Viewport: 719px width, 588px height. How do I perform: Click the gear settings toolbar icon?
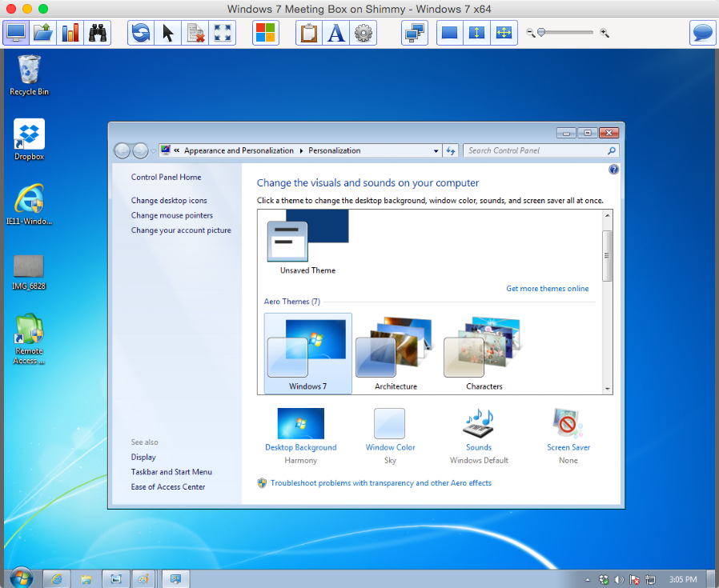click(364, 33)
